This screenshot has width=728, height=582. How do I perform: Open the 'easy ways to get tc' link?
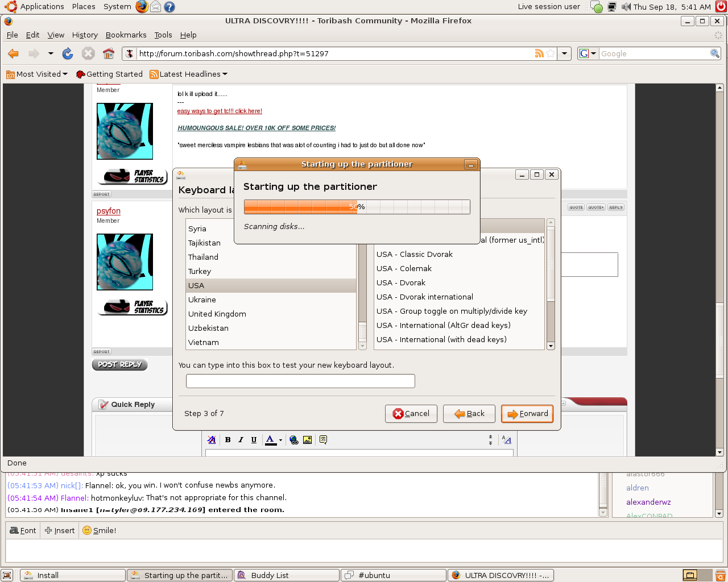220,111
